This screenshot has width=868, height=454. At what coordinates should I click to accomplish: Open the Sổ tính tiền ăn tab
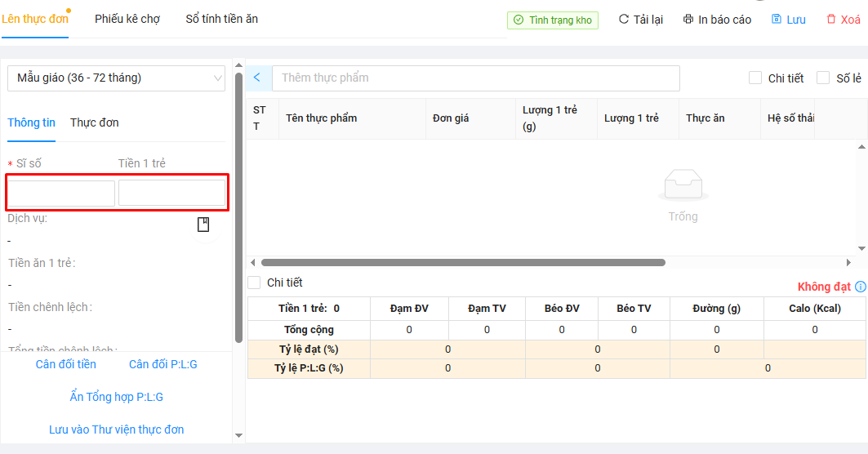(221, 19)
